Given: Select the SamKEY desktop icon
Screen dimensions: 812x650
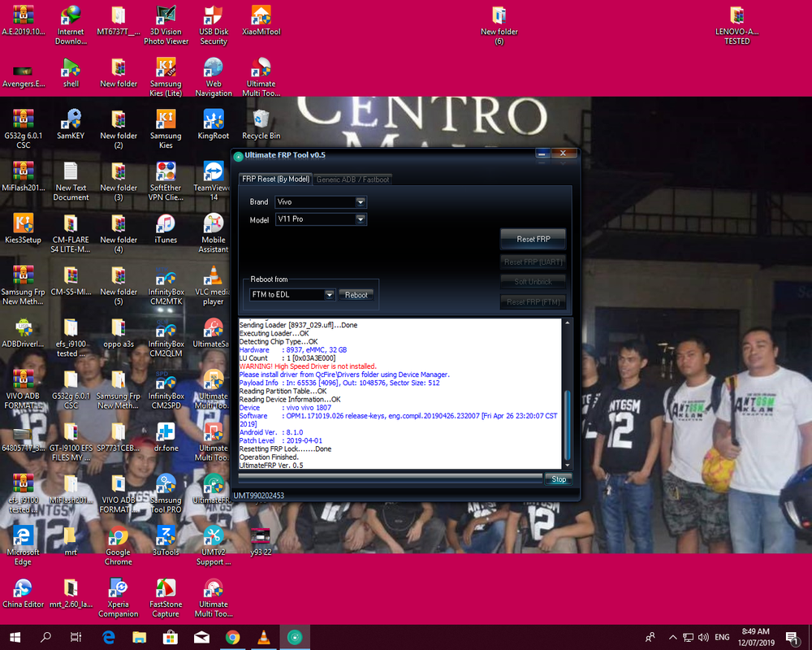Looking at the screenshot, I should point(71,125).
